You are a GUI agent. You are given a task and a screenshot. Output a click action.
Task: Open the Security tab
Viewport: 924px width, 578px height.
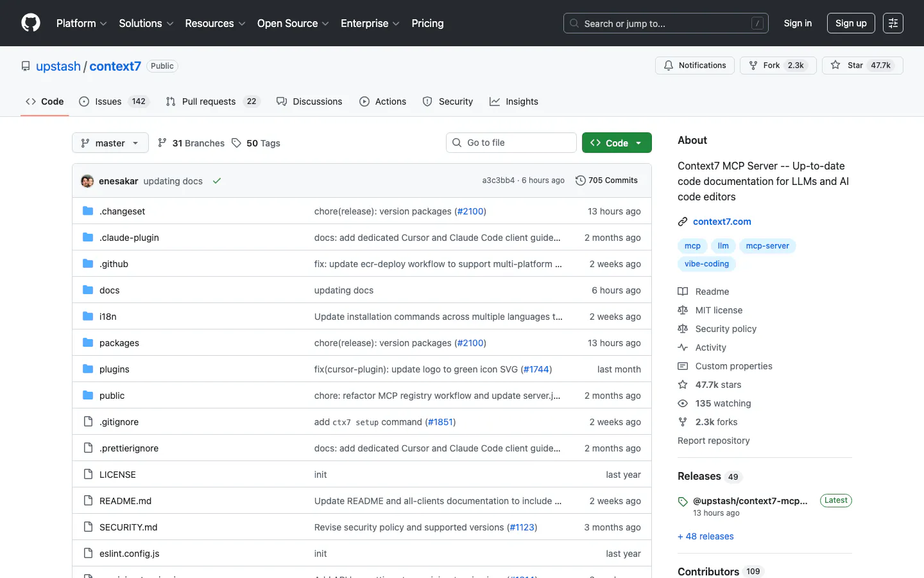tap(448, 101)
